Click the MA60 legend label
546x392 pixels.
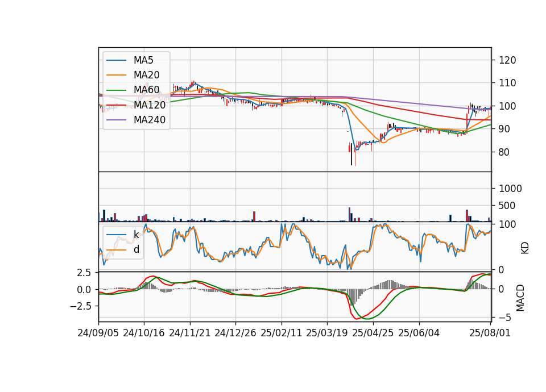(146, 90)
